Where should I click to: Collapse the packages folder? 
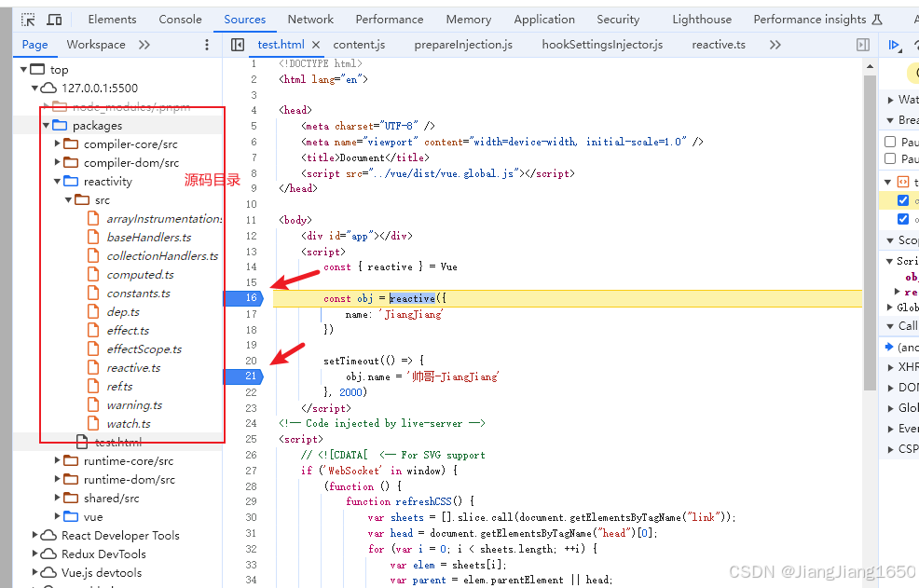click(x=47, y=125)
